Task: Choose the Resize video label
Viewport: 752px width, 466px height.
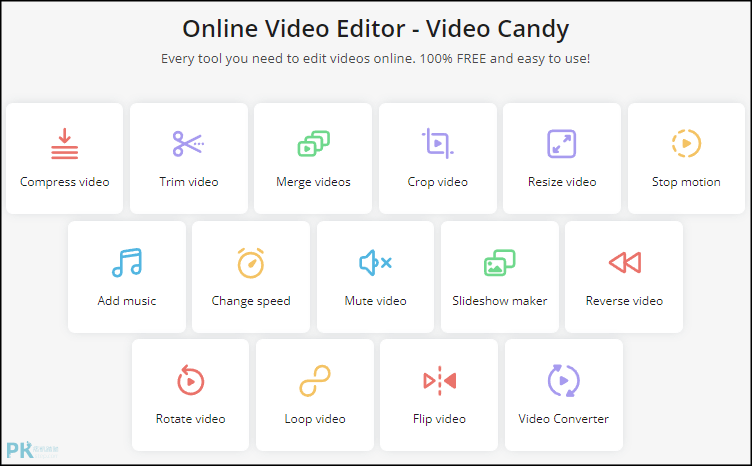Action: click(x=562, y=182)
